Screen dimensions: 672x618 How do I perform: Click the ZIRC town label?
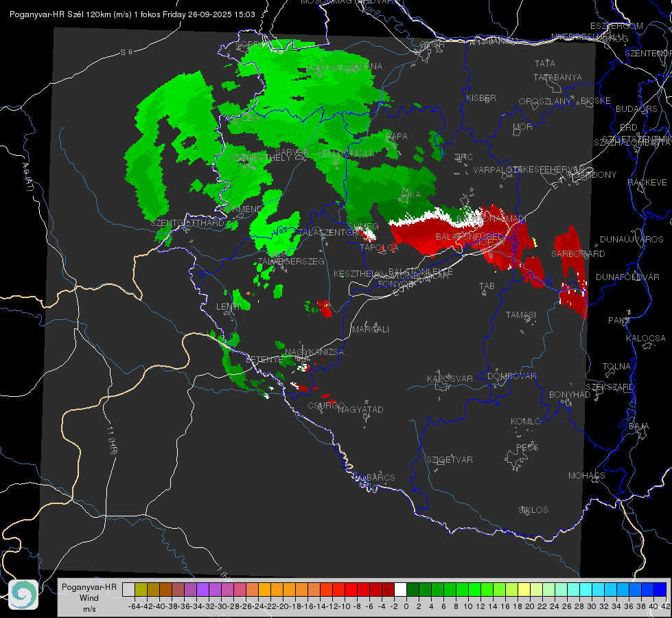pyautogui.click(x=463, y=157)
